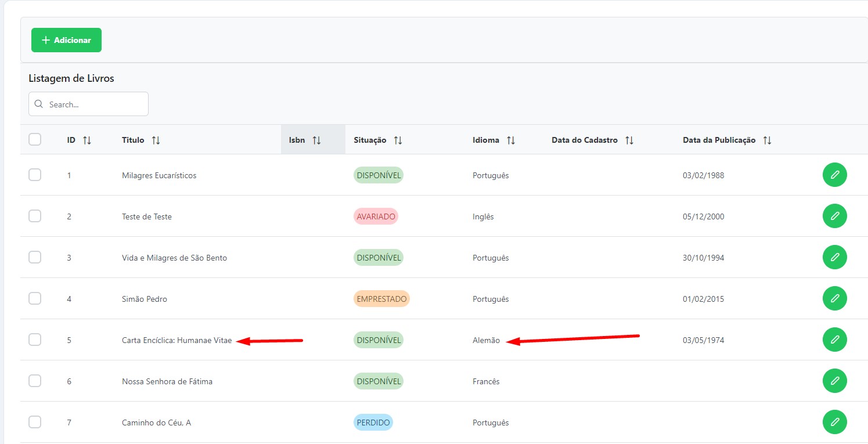This screenshot has height=444, width=868.
Task: Select checkbox for Carta Encíclica: Humanae Vitae
Action: (35, 340)
